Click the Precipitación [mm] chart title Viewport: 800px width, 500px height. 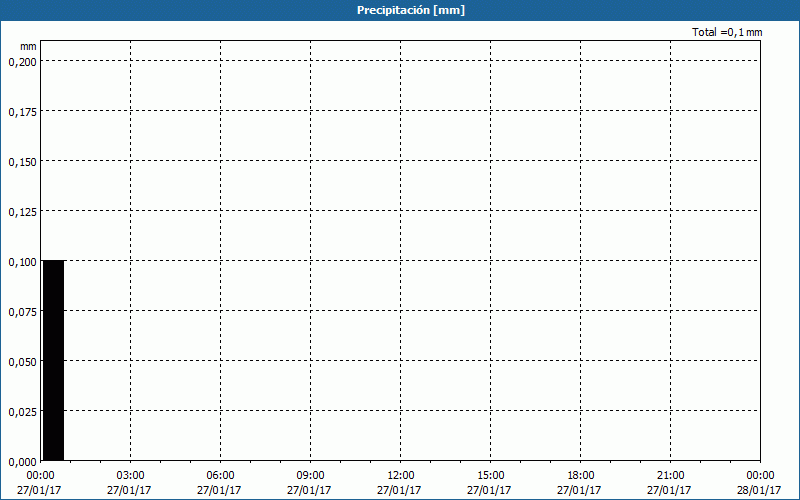411,10
